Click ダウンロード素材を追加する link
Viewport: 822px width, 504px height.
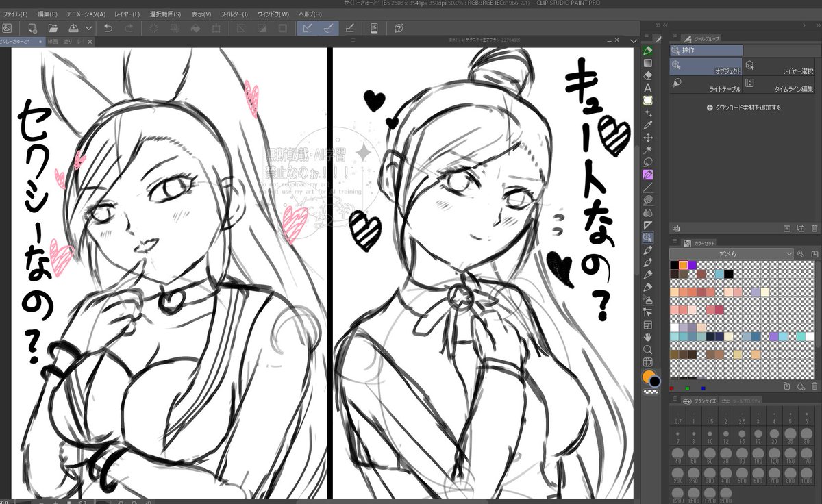point(744,108)
